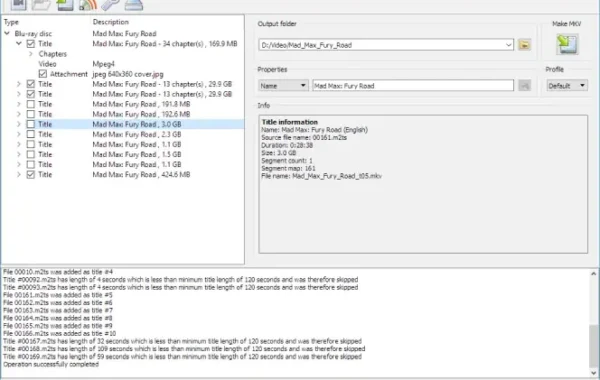Viewport: 600px width, 380px height.
Task: Click the 'Name: Mad Max: Fury Road (English)' info line
Action: coord(314,130)
